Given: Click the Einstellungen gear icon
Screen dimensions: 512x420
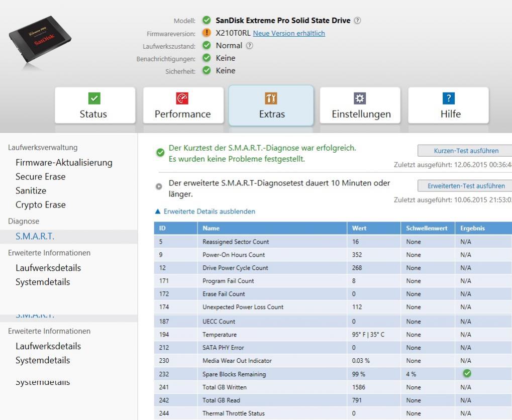Looking at the screenshot, I should 360,98.
